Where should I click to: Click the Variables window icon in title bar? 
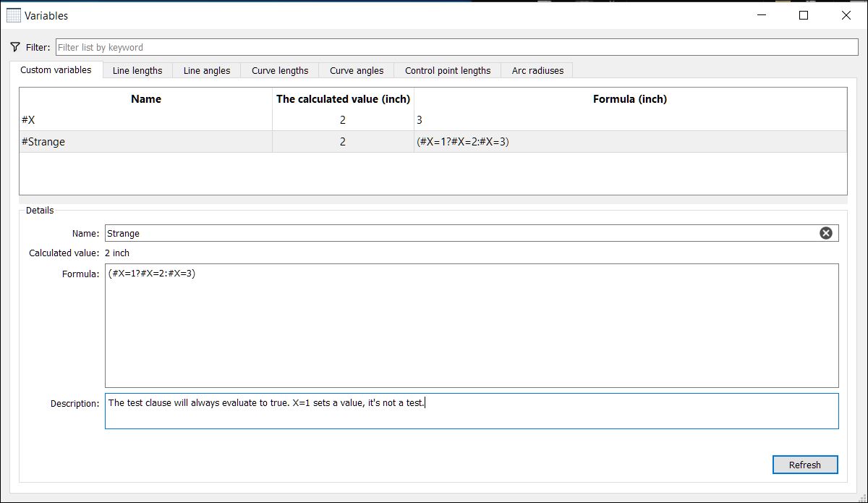(x=14, y=14)
